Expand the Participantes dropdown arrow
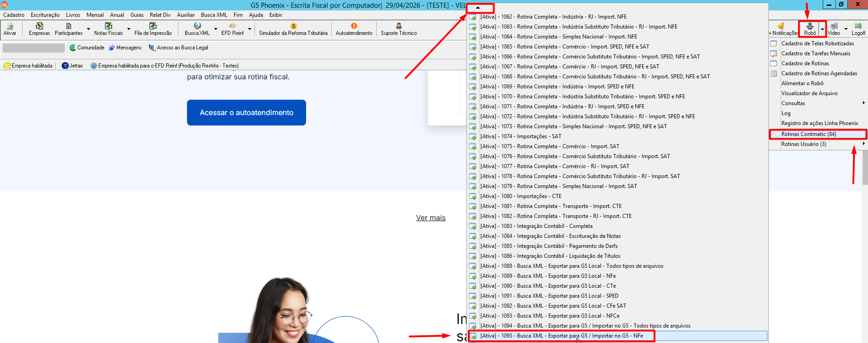Screen dimensions: 868x343 [88, 29]
